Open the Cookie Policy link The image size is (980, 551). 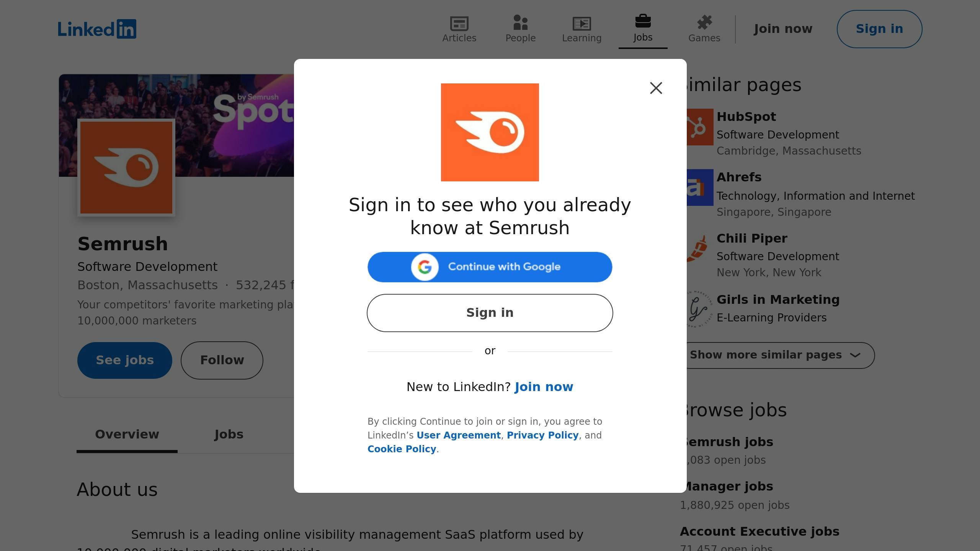(402, 449)
